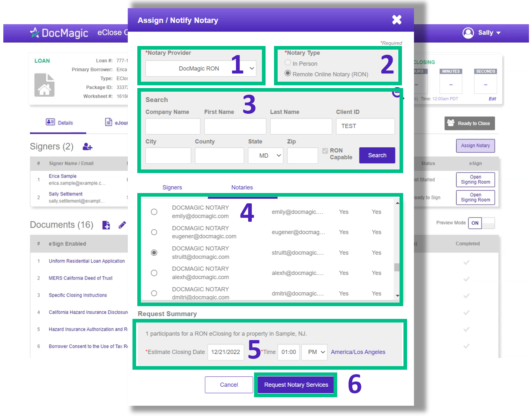
Task: Select the In Person notary type
Action: tap(288, 63)
